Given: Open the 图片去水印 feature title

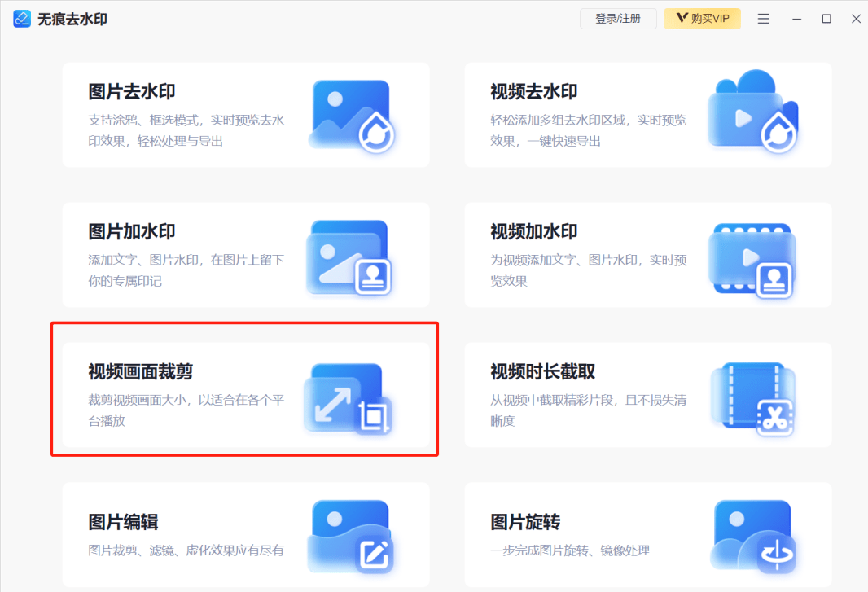Looking at the screenshot, I should point(132,92).
